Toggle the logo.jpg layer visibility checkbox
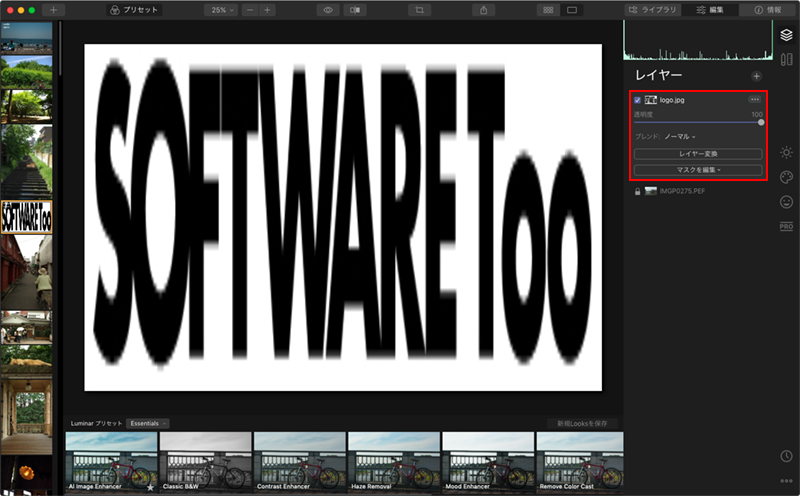Viewport: 800px width, 496px height. tap(637, 100)
